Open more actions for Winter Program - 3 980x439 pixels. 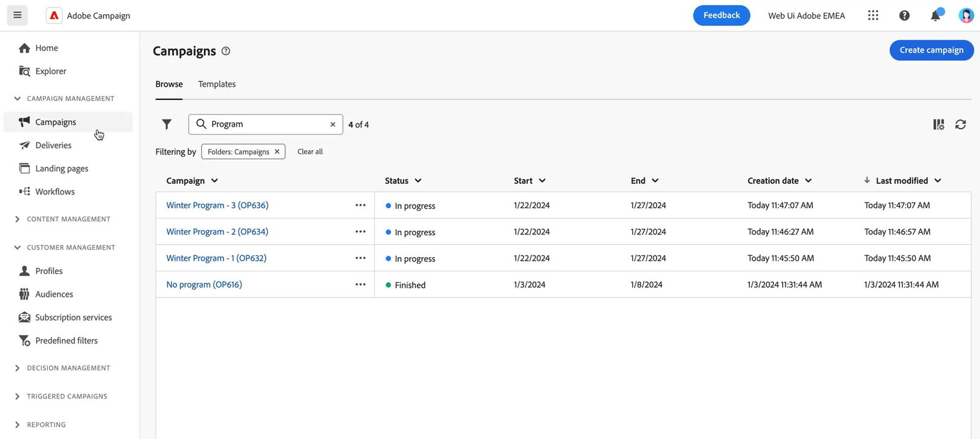click(360, 205)
